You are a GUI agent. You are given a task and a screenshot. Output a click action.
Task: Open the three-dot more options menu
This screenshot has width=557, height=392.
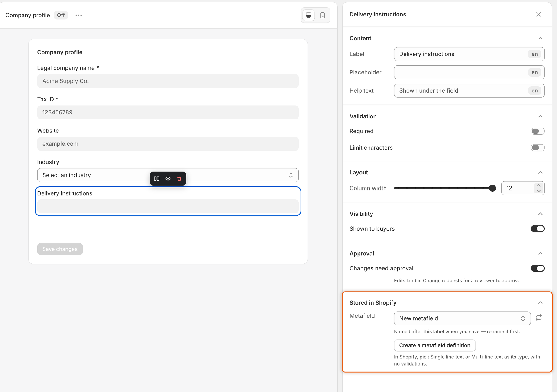tap(79, 15)
